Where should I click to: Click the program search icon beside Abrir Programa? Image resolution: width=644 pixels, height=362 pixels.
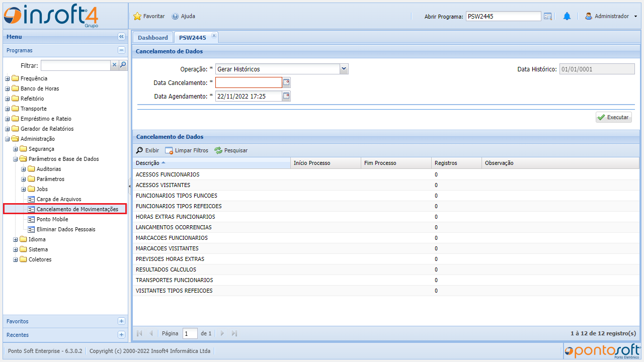pyautogui.click(x=548, y=16)
